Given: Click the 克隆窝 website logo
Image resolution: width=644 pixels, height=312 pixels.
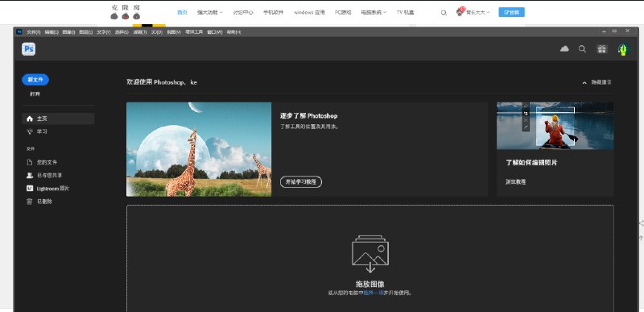Looking at the screenshot, I should [x=126, y=12].
